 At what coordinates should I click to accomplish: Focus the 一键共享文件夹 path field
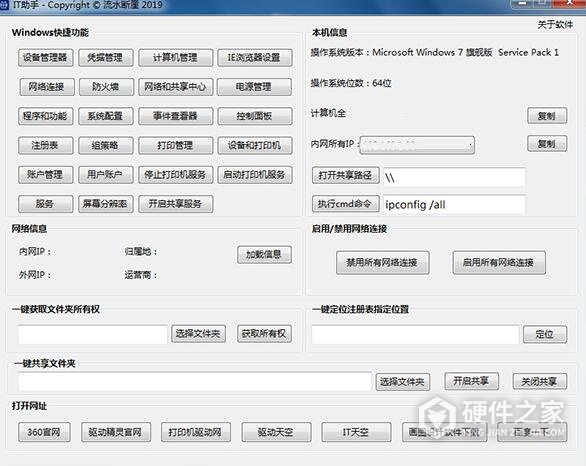click(x=194, y=382)
